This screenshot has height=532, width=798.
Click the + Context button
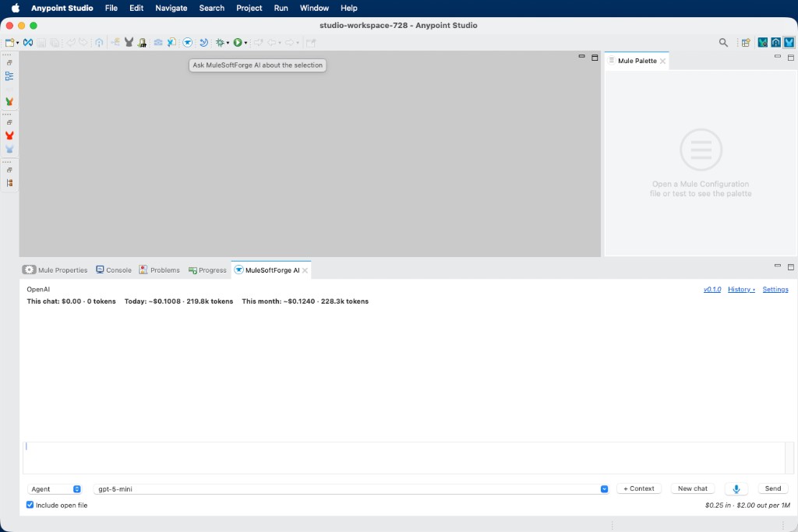click(639, 488)
